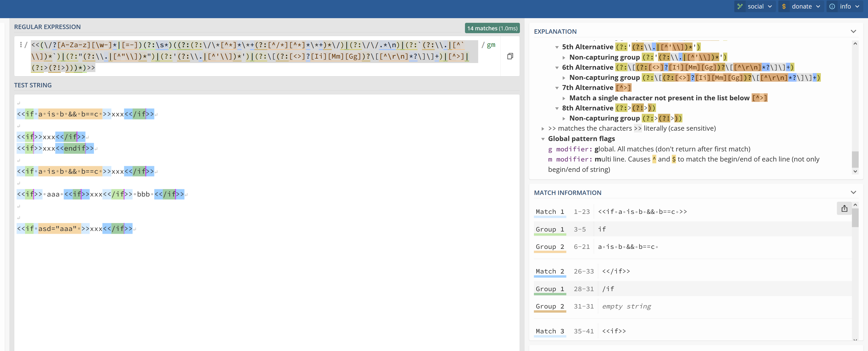Collapse the Explanation panel chevron
868x351 pixels.
[x=853, y=31]
